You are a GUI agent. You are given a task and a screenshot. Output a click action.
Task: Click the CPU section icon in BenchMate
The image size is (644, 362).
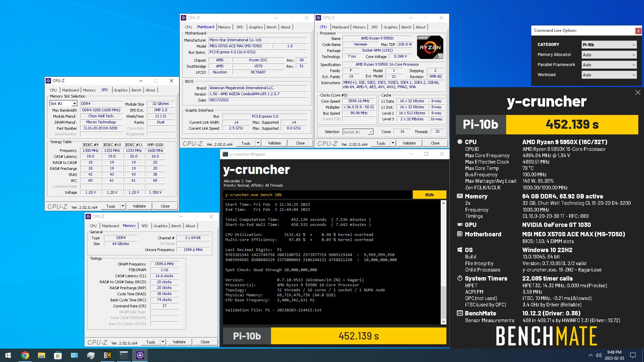(460, 142)
